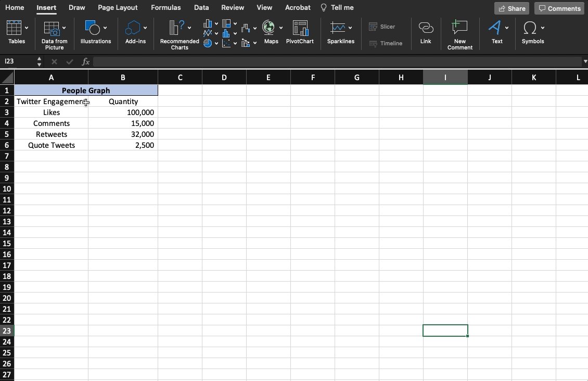Screen dimensions: 588x381
Task: Click the Tell me search box
Action: [338, 7]
